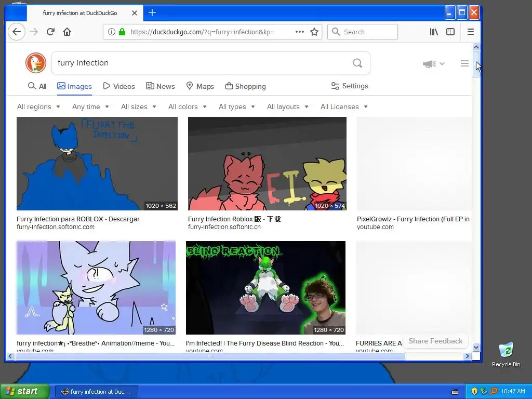Expand the All regions filter
The image size is (532, 399).
coord(38,107)
